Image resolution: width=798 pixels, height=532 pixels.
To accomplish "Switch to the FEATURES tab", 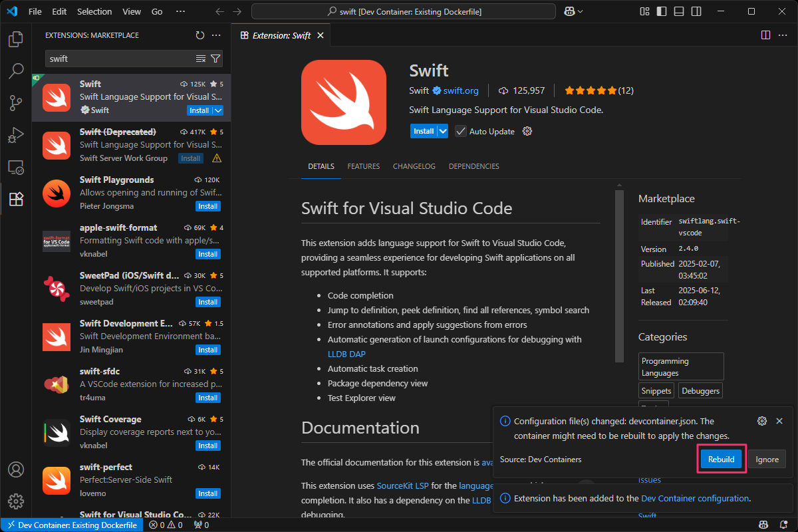I will tap(364, 166).
